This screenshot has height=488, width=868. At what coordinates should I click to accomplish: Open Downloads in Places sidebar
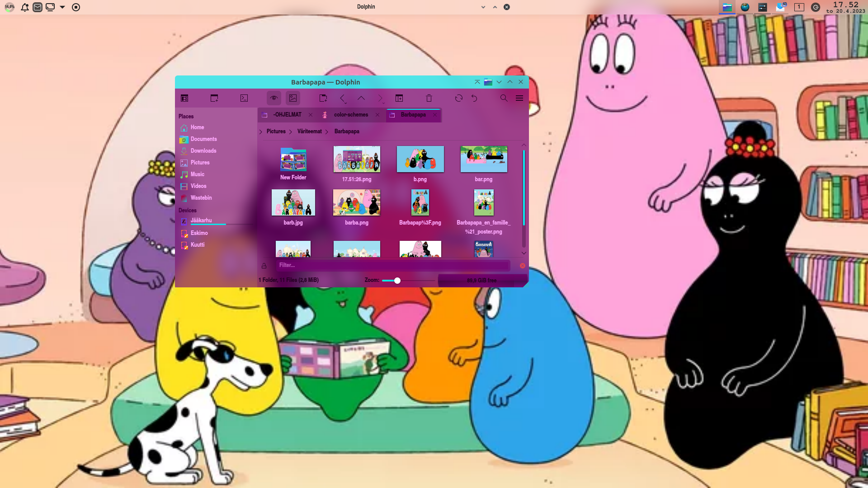click(x=216, y=151)
